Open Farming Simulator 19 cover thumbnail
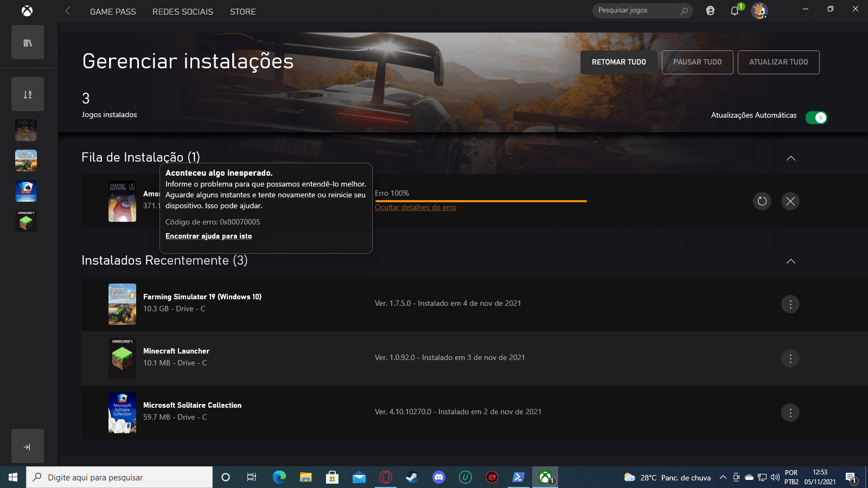Viewport: 868px width, 488px height. tap(122, 304)
